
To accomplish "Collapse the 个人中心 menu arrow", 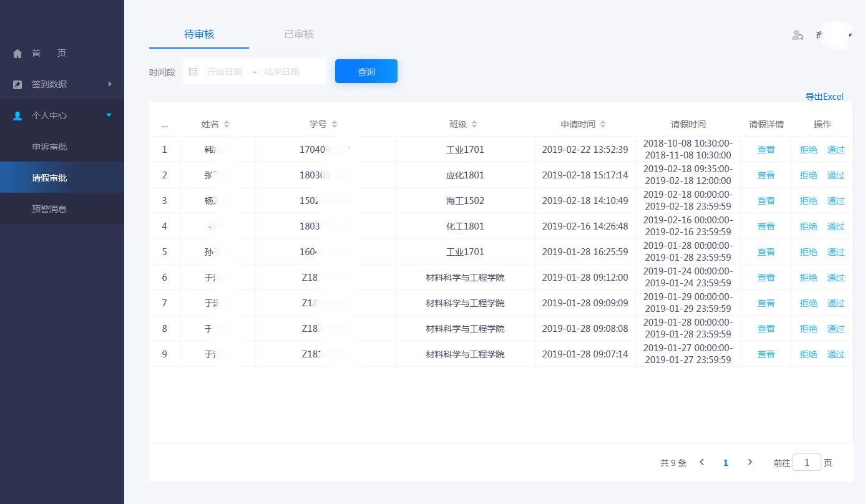I will coord(109,115).
